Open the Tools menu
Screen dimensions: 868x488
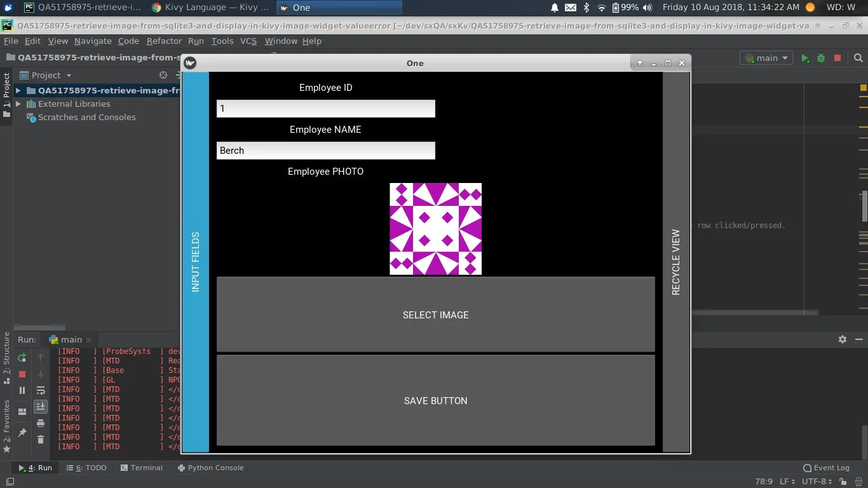pyautogui.click(x=222, y=41)
